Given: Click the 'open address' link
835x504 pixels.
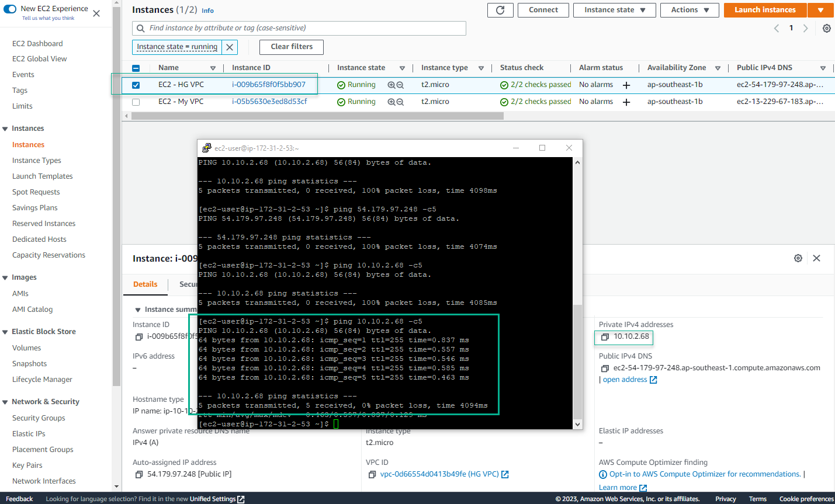Looking at the screenshot, I should point(625,380).
